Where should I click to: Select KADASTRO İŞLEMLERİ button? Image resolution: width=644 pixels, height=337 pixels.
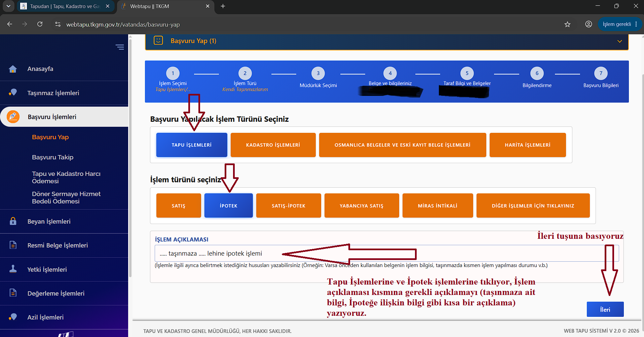(273, 145)
